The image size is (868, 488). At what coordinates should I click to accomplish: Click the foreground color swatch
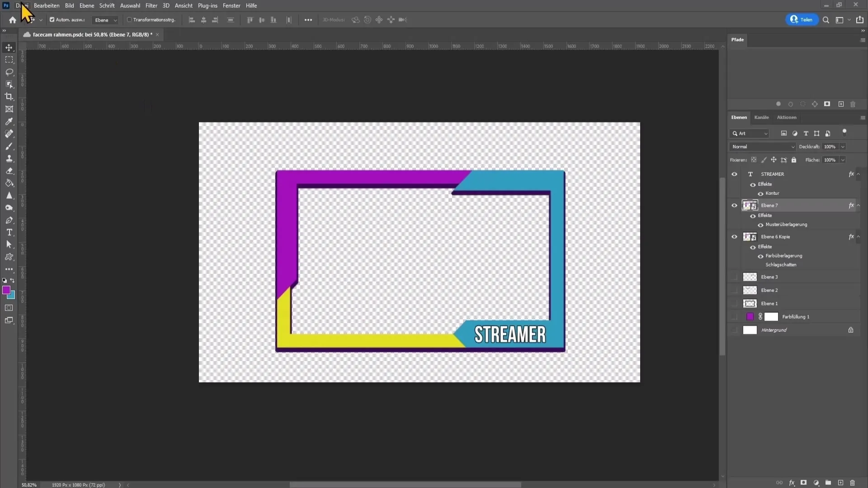tap(6, 290)
